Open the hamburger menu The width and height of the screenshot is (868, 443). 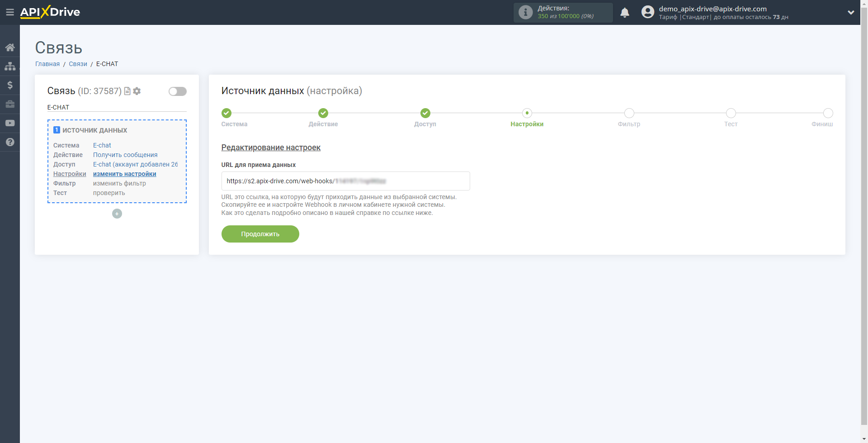(x=9, y=12)
